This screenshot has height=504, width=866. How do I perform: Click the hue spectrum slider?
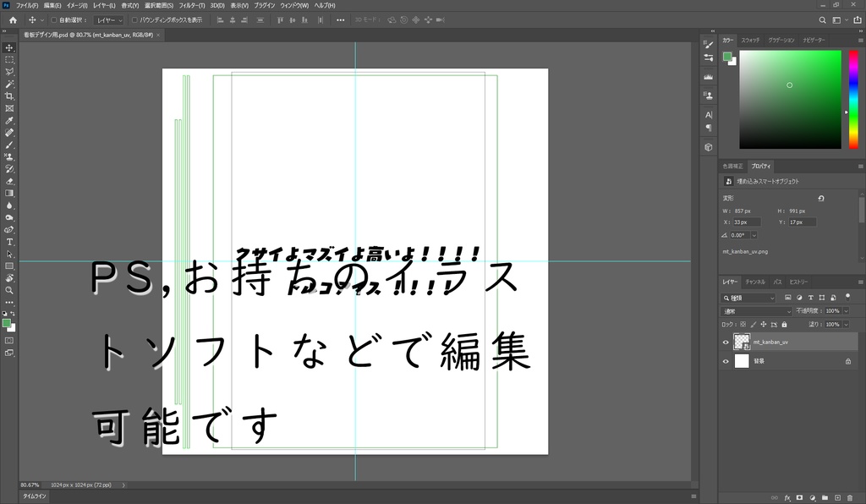tap(853, 100)
